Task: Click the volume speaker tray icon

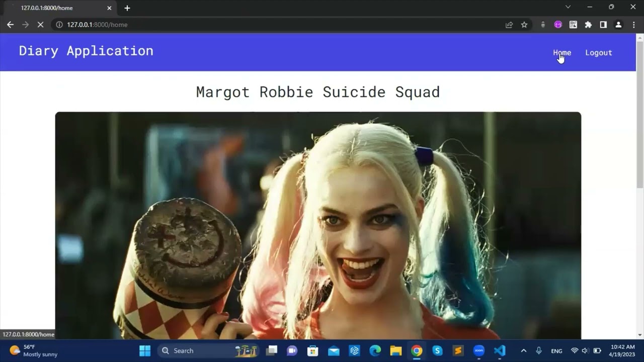Action: (x=585, y=350)
